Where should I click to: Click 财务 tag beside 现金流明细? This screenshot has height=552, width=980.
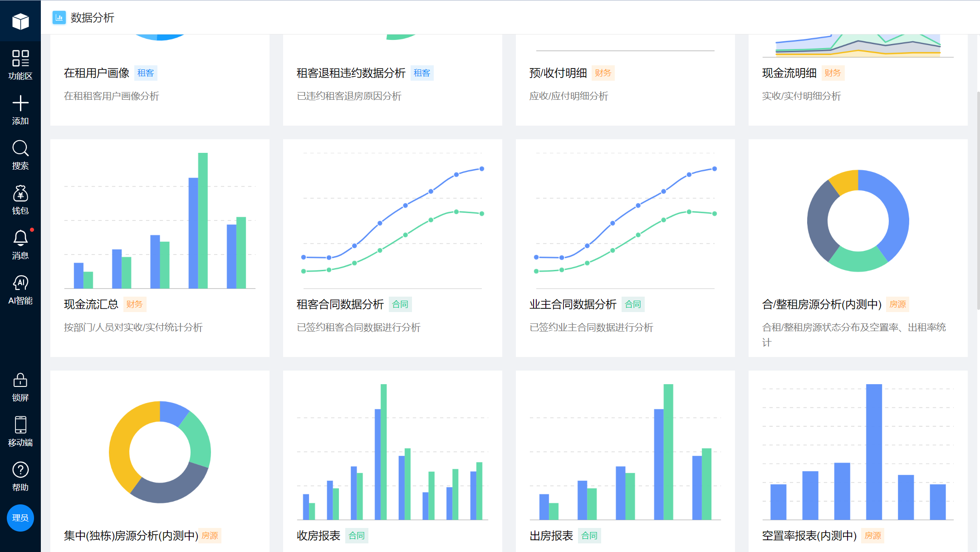(833, 73)
